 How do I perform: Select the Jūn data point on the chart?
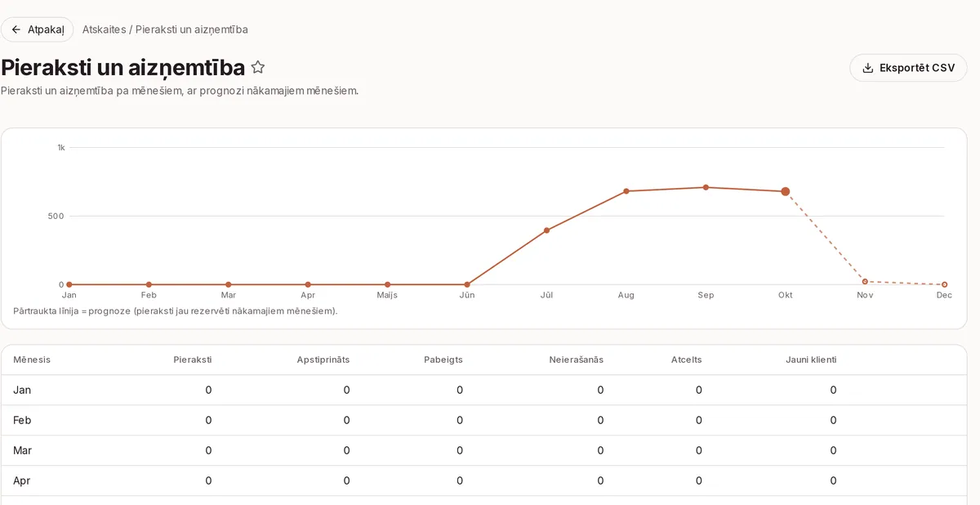pos(467,284)
